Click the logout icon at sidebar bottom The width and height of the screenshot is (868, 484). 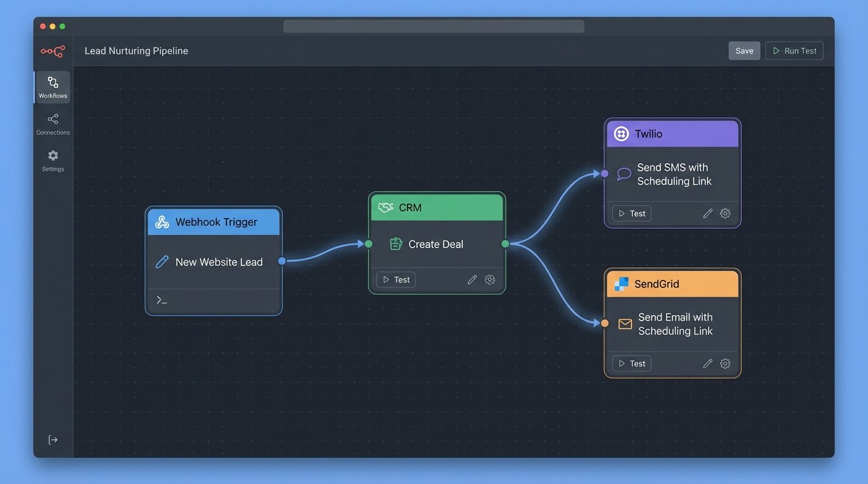click(x=53, y=440)
